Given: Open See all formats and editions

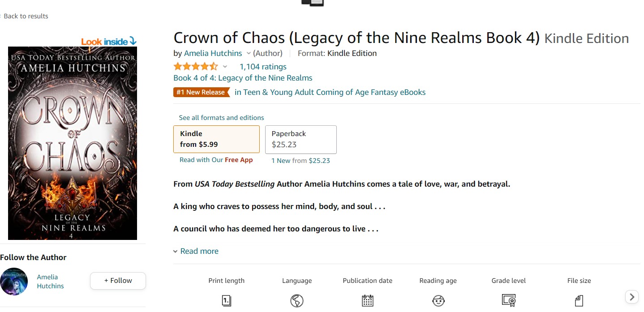Looking at the screenshot, I should [221, 118].
